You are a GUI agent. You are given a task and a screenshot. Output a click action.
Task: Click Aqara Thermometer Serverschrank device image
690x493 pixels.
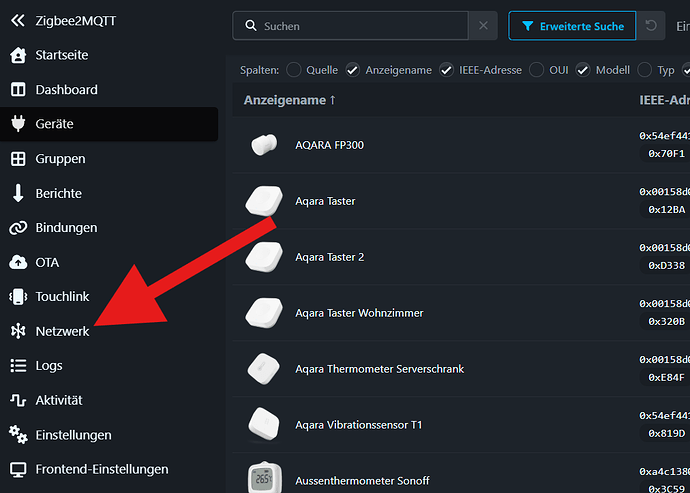(264, 369)
